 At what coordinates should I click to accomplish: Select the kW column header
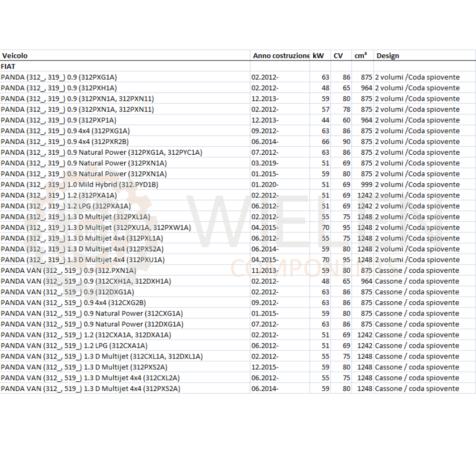click(x=320, y=56)
